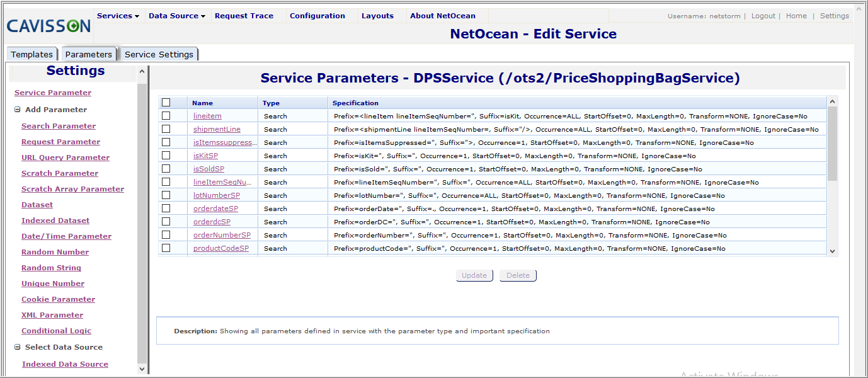
Task: Check the orderNumberSP row checkbox
Action: (166, 235)
